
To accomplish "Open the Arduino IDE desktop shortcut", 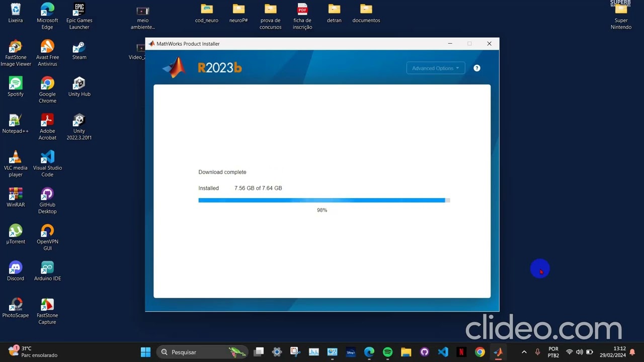I will pos(47,271).
